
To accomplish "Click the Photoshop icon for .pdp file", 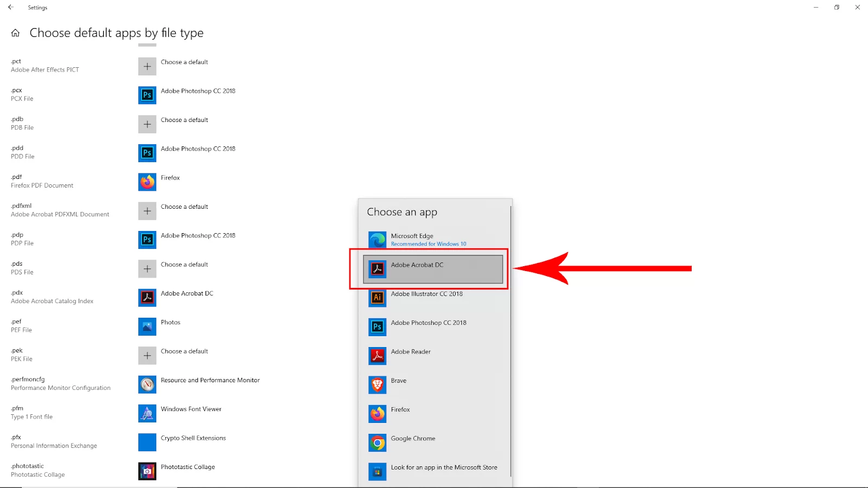I will 147,240.
